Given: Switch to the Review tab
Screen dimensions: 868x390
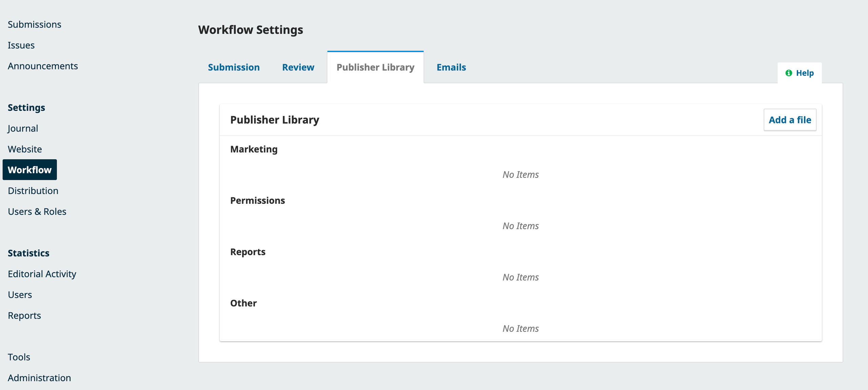Looking at the screenshot, I should pos(298,67).
